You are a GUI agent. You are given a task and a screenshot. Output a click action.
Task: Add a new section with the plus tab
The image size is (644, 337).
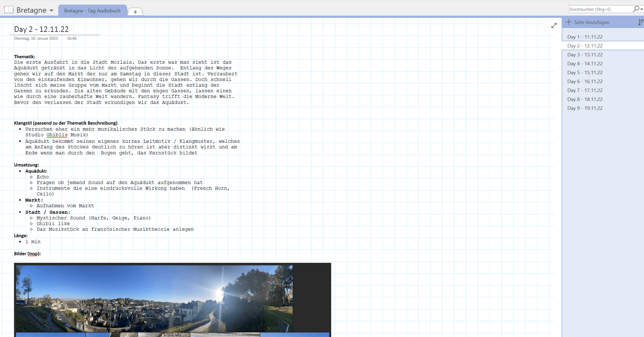(135, 12)
